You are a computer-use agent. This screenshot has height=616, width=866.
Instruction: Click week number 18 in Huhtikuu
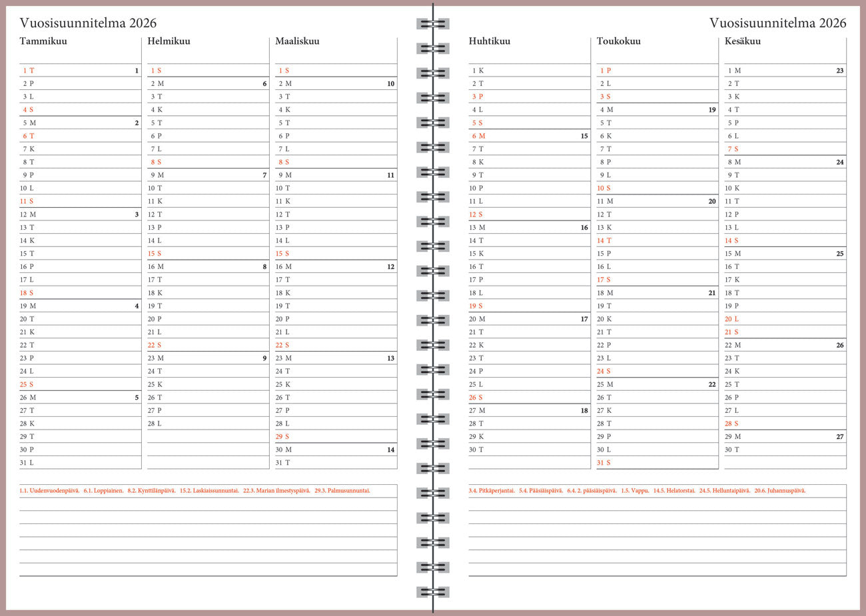coord(584,411)
